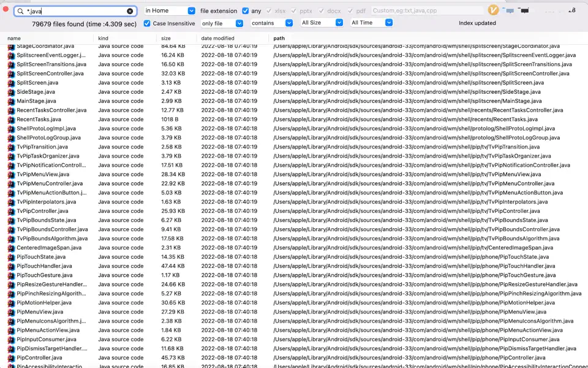
Task: Open the 'in Home' location dropdown
Action: coord(170,11)
